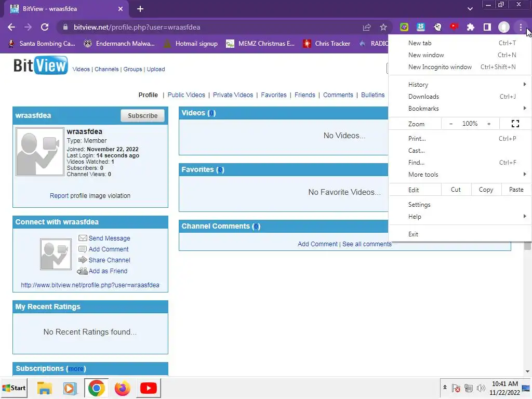This screenshot has width=532, height=399.
Task: Switch to the Friends profile tab
Action: click(x=304, y=95)
